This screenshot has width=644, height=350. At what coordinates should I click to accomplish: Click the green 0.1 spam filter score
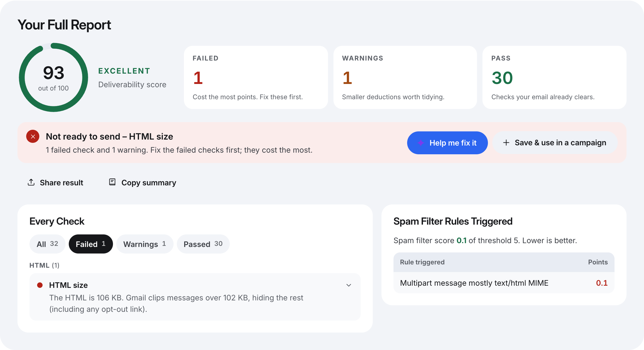(461, 240)
